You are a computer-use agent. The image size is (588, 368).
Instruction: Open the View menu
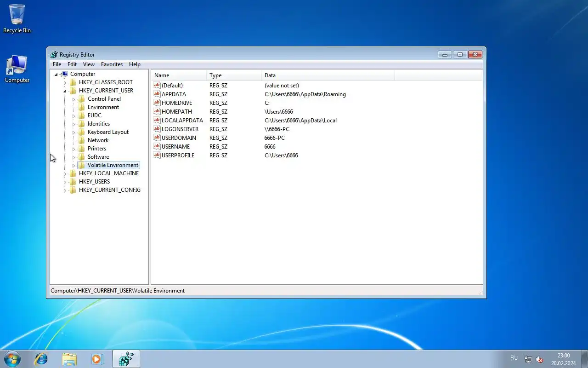coord(89,64)
